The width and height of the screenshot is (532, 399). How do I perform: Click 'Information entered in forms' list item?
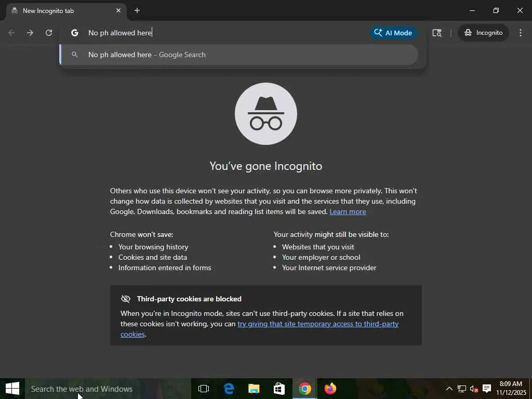(165, 268)
